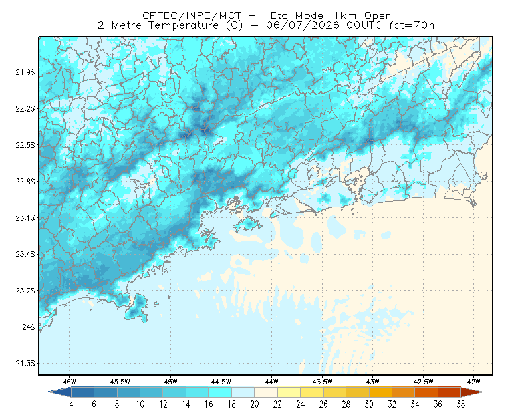Click the 6–8 blue legend swatch
532x411 pixels.
[106, 392]
